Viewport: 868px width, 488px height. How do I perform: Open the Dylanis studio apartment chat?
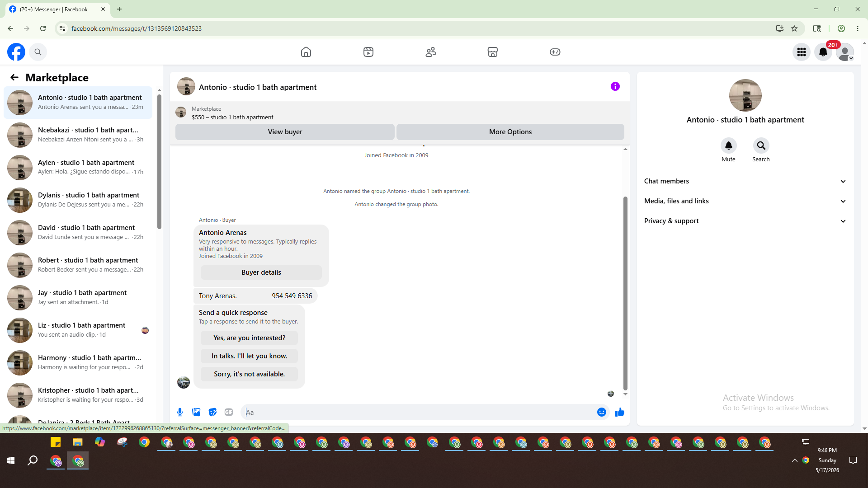[78, 200]
